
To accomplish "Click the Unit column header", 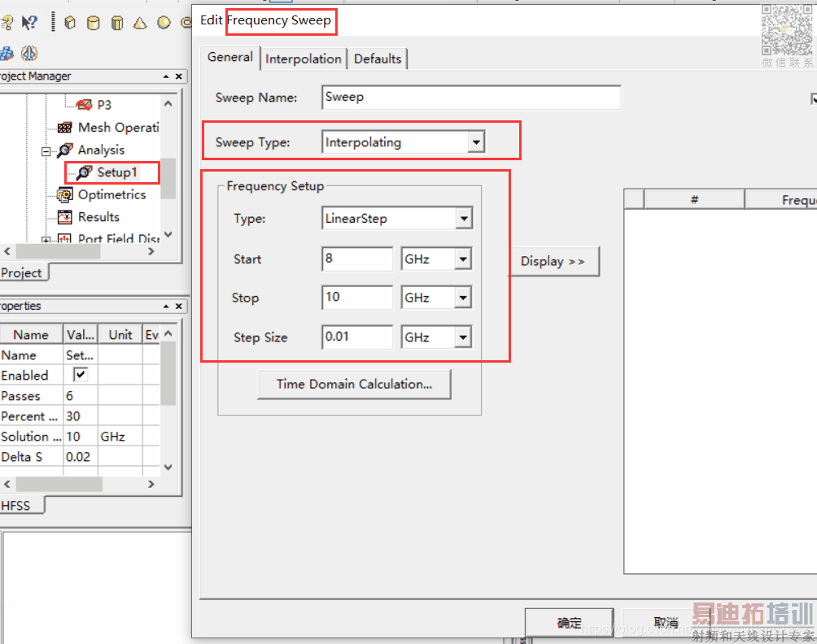I will (120, 335).
